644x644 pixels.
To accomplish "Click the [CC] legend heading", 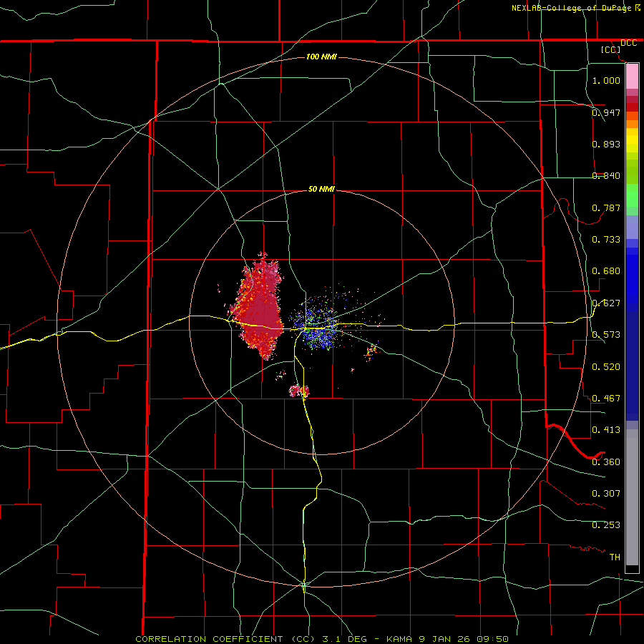I will 610,49.
